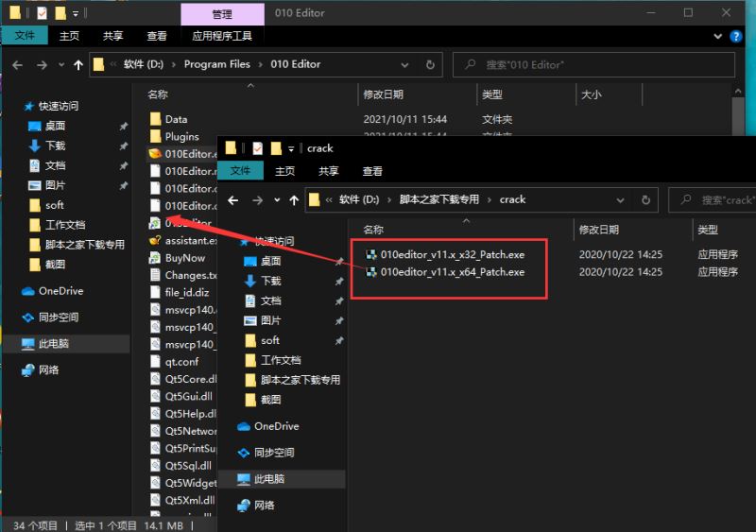Open the 共享 tab in 010 Editor window
This screenshot has height=532, width=756.
click(112, 36)
